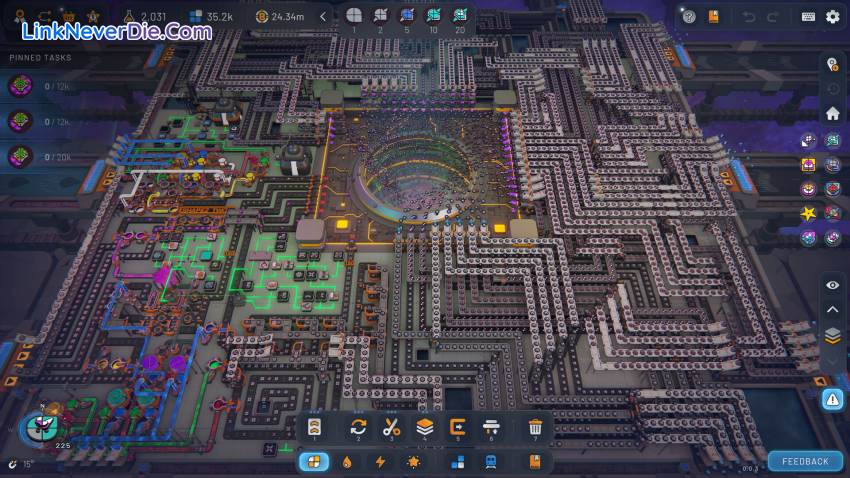Choose the Cutter scissors tool
This screenshot has height=478, width=850.
pyautogui.click(x=391, y=428)
